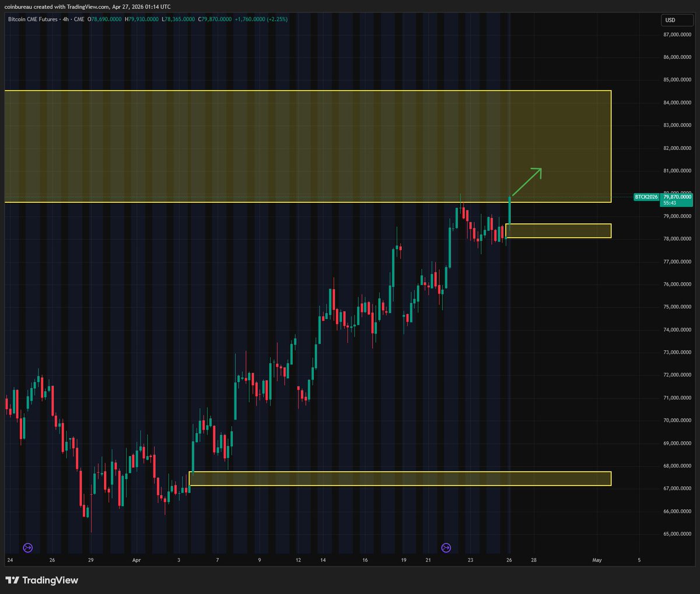Click the 71,000.0000 price axis label

coord(677,398)
